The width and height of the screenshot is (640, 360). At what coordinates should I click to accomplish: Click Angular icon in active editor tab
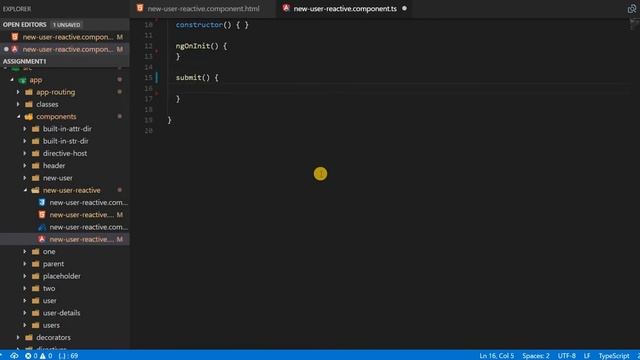(x=286, y=8)
